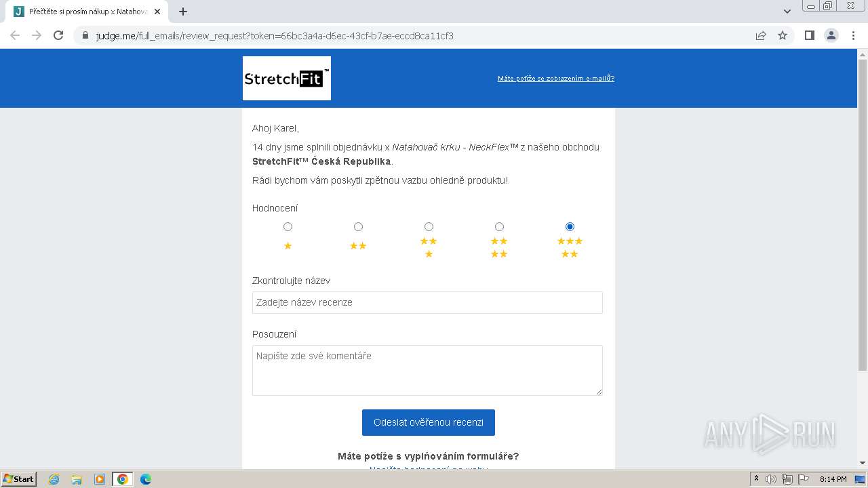Reload the page with refresh icon
868x488 pixels.
(x=58, y=35)
